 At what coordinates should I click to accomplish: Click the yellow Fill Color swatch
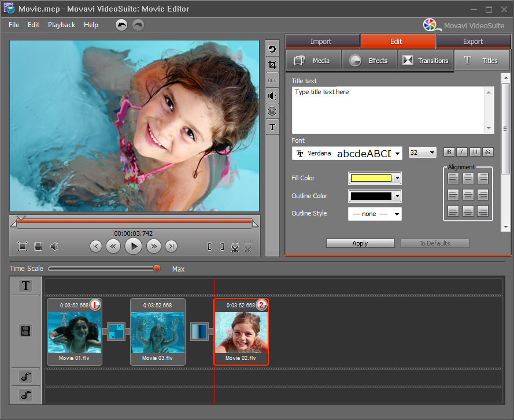[371, 179]
